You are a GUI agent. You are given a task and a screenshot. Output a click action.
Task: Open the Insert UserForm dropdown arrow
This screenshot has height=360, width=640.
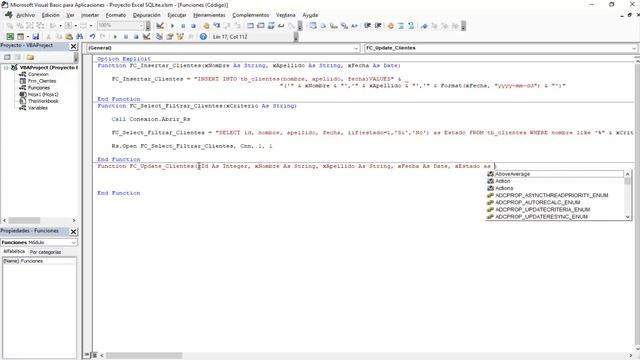point(27,37)
